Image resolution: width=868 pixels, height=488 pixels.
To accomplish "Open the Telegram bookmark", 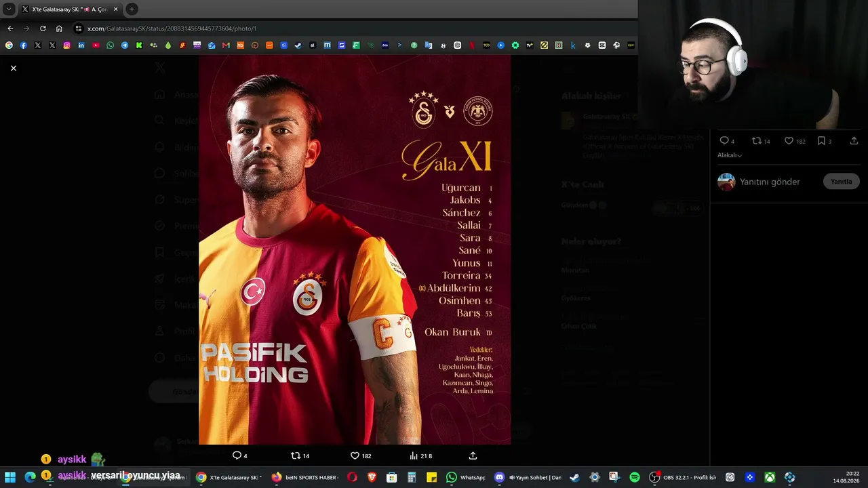I will [x=125, y=45].
